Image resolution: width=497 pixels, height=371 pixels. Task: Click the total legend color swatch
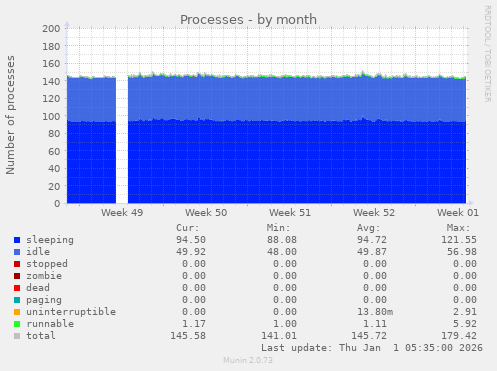(17, 336)
